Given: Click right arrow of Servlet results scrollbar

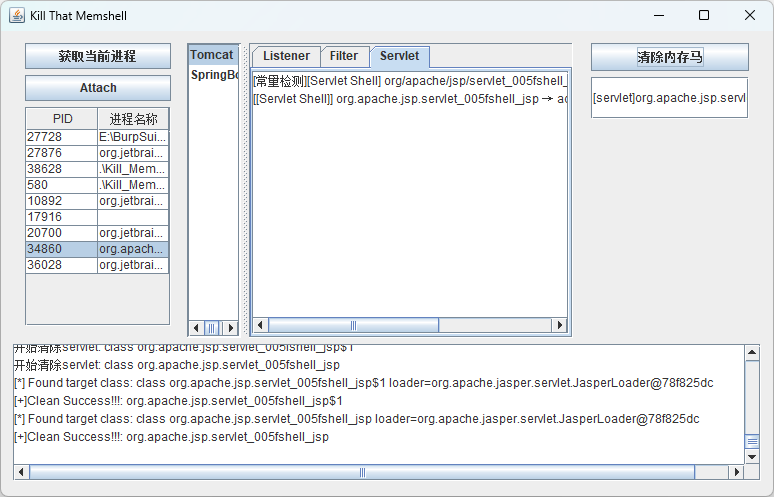Looking at the screenshot, I should [559, 325].
